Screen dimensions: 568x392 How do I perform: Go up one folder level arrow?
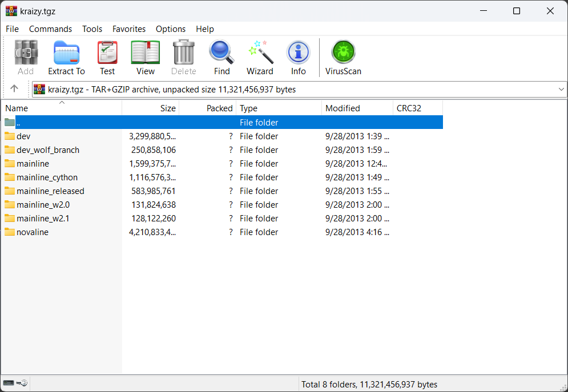click(14, 89)
